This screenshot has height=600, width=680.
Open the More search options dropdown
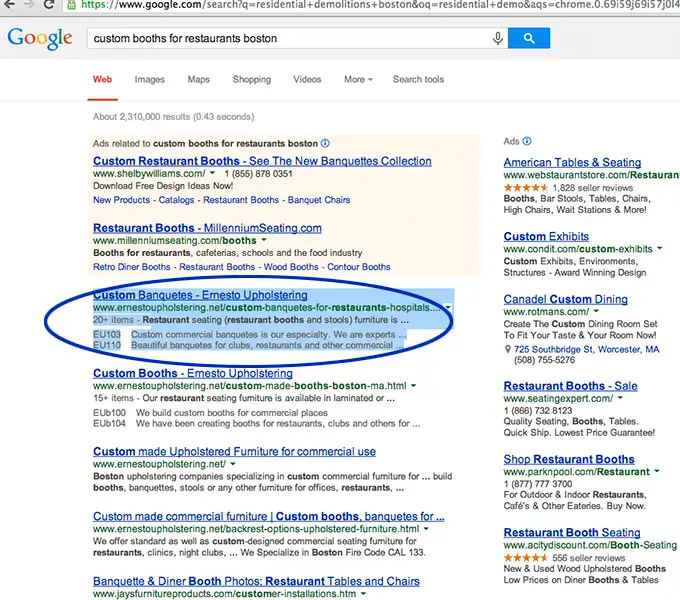(x=358, y=80)
